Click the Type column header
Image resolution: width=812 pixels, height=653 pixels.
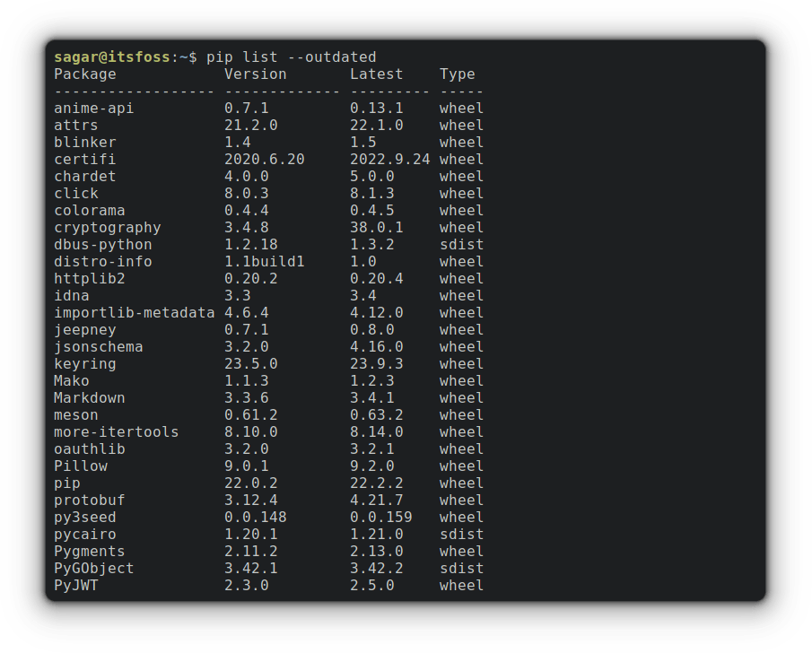click(457, 74)
